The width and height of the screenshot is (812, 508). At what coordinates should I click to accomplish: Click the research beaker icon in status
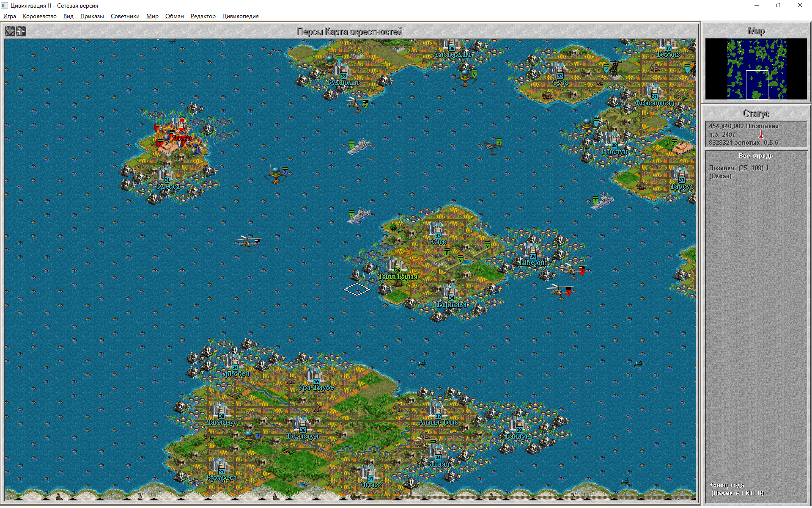tap(761, 135)
